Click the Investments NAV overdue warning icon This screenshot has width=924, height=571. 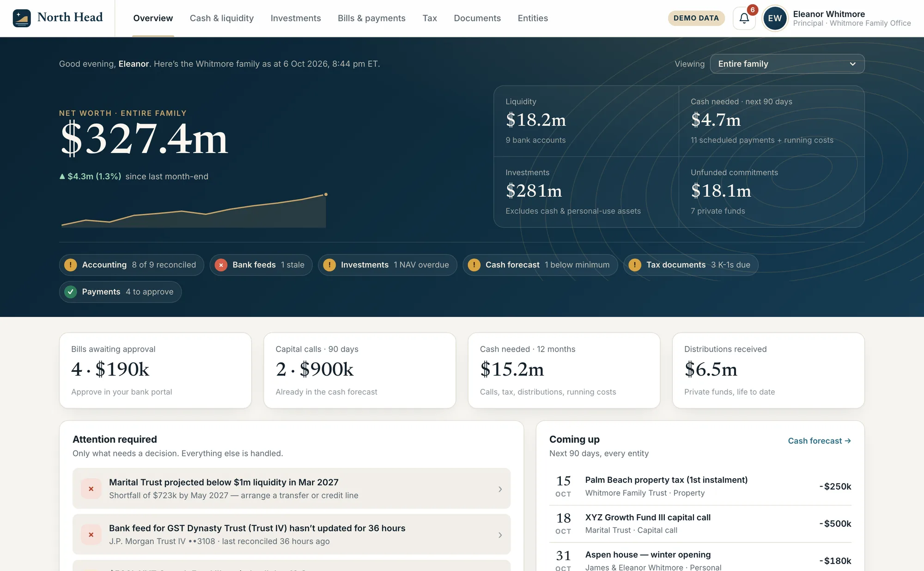tap(329, 265)
